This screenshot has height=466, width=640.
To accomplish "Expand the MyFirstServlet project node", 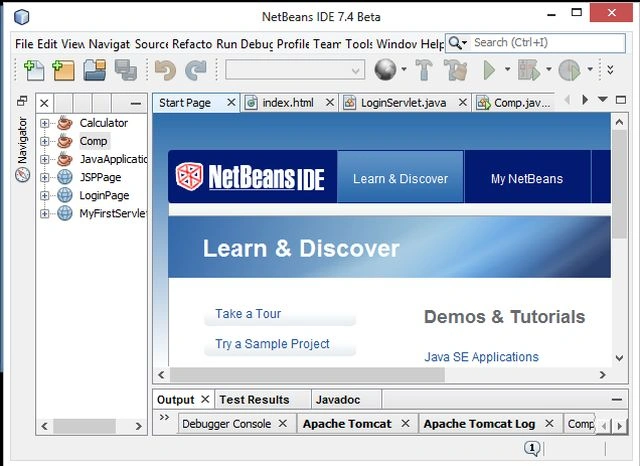I will (44, 213).
